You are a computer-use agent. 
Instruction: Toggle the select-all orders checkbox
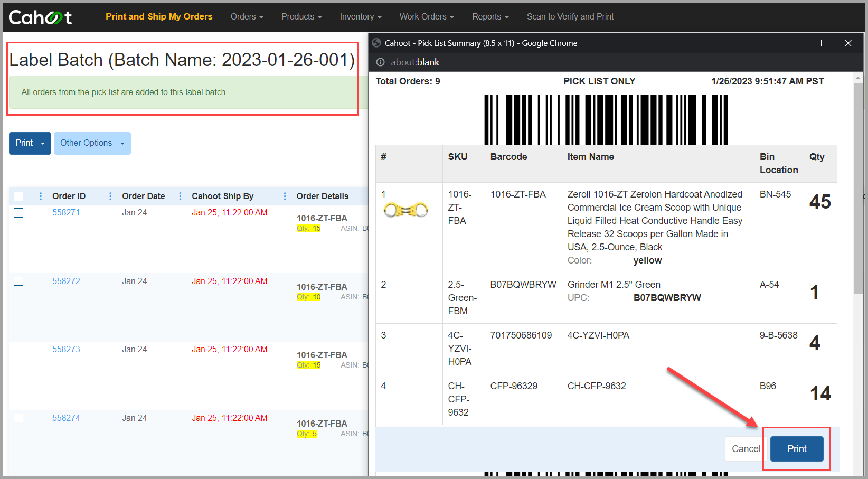click(x=18, y=196)
